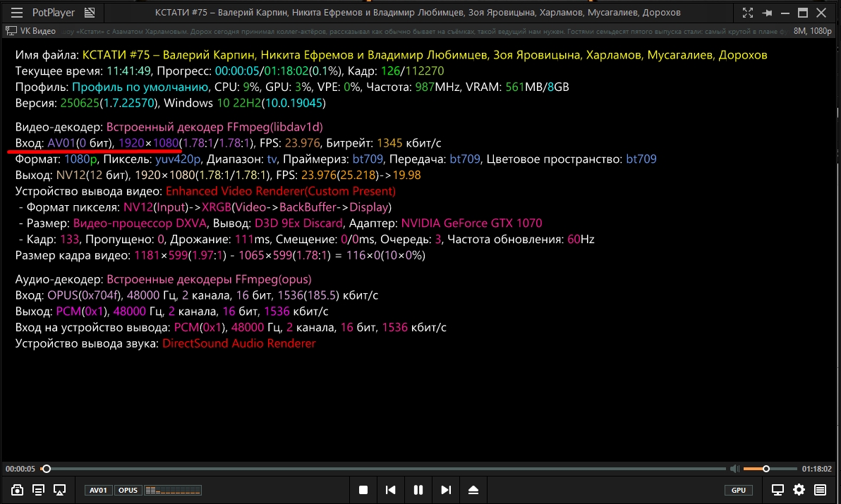Click the skin icon beside the PotPlayer title
The image size is (841, 504).
[89, 13]
